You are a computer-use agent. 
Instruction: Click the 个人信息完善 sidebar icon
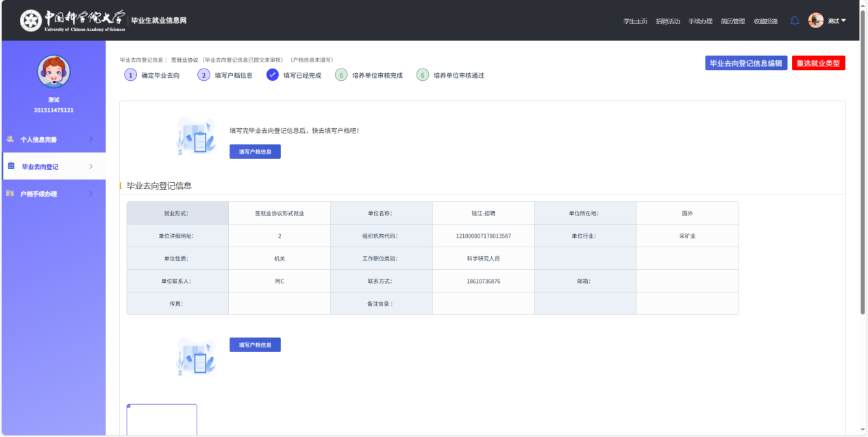(10, 139)
